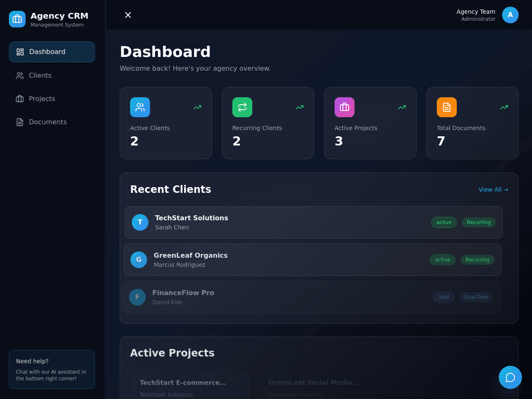Click the FinanceFlow Pro 'F' avatar
Viewport: 532px width, 399px height.
138,297
